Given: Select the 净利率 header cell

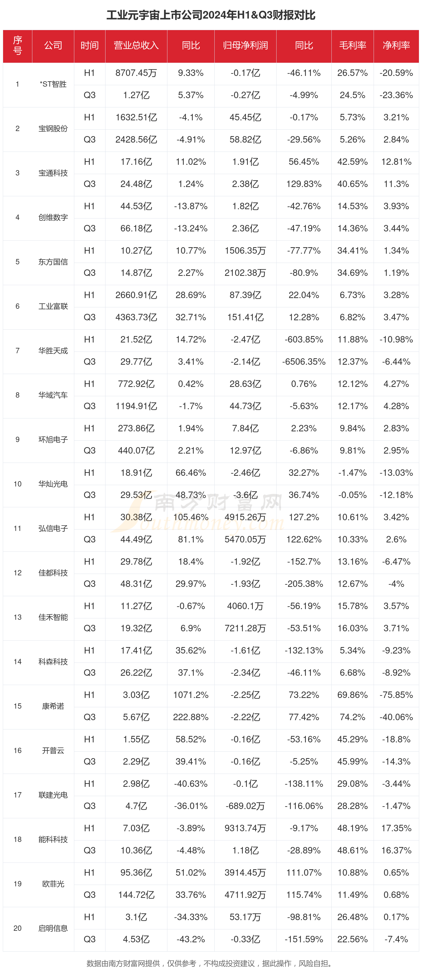Looking at the screenshot, I should click(x=396, y=46).
